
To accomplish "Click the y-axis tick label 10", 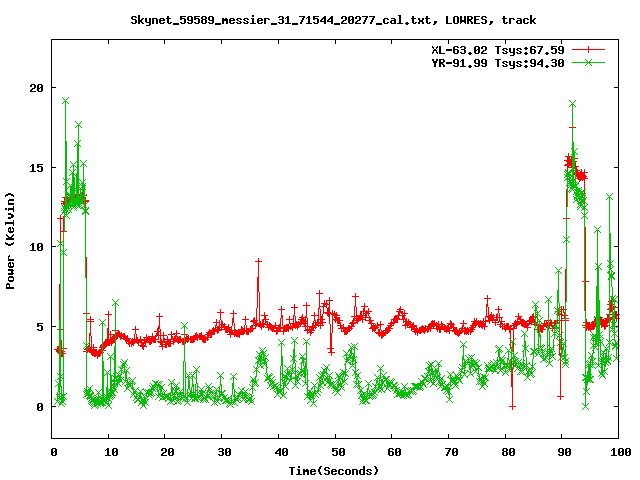I will pos(37,247).
